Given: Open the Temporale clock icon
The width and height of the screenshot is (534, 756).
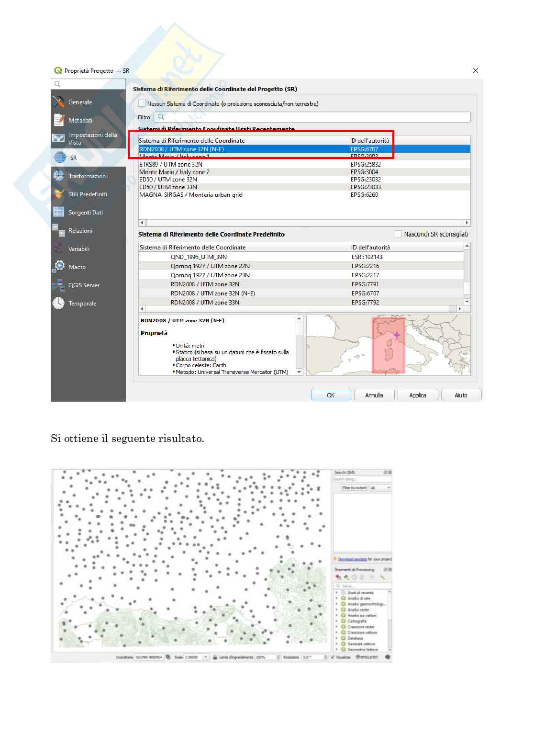Looking at the screenshot, I should [59, 303].
